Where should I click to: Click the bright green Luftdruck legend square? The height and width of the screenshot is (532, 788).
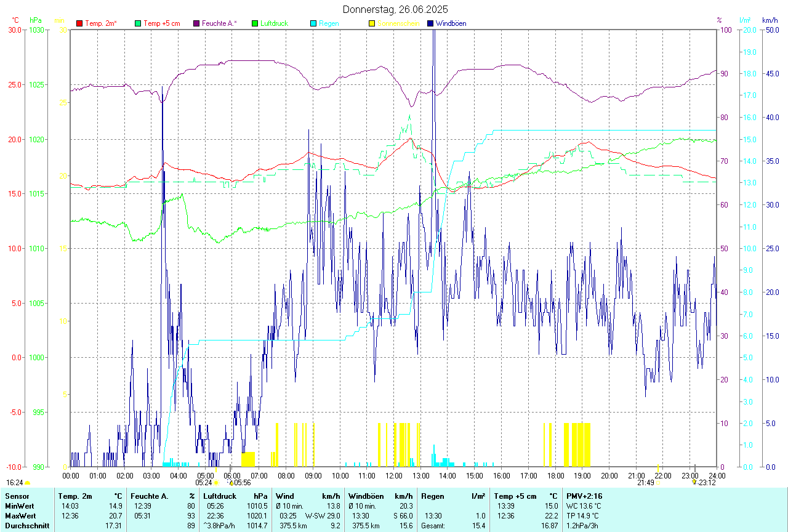pos(255,23)
